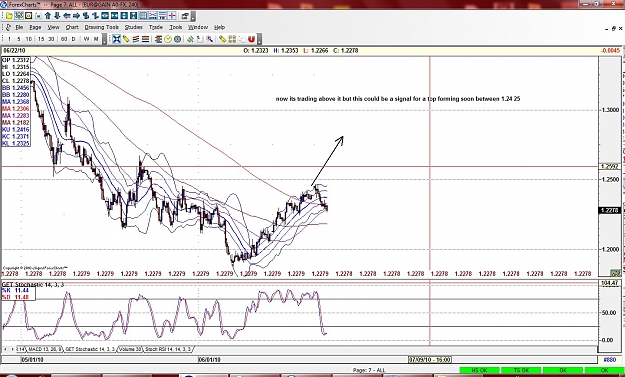Viewport: 625px width, 377px height.
Task: Select the 30-minute interval button
Action: coord(51,39)
